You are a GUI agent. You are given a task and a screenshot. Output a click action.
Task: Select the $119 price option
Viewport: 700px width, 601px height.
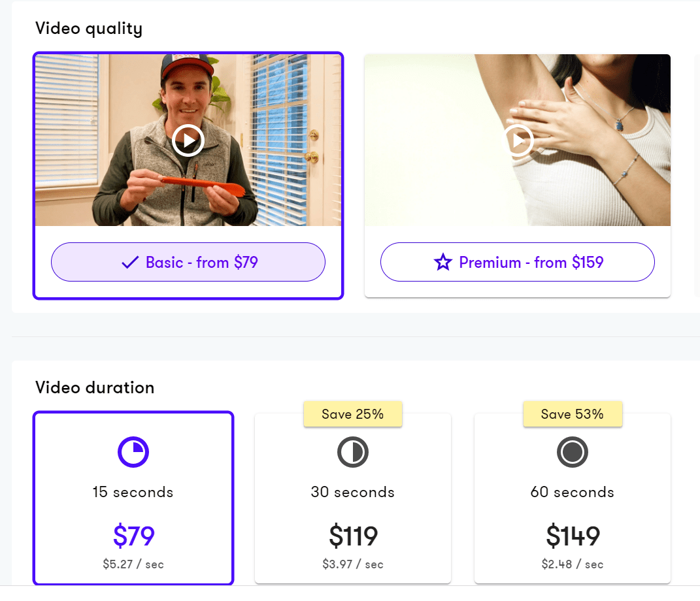[x=353, y=536]
